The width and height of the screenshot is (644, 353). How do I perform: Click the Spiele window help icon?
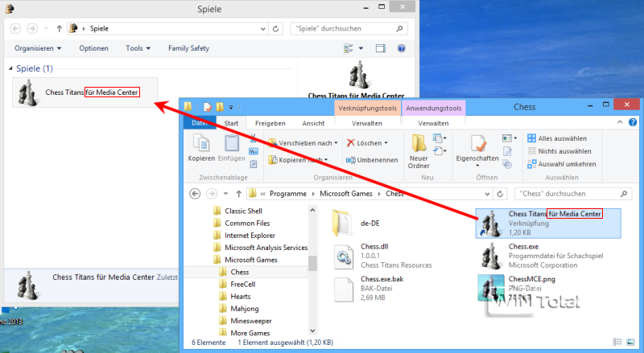(x=401, y=48)
